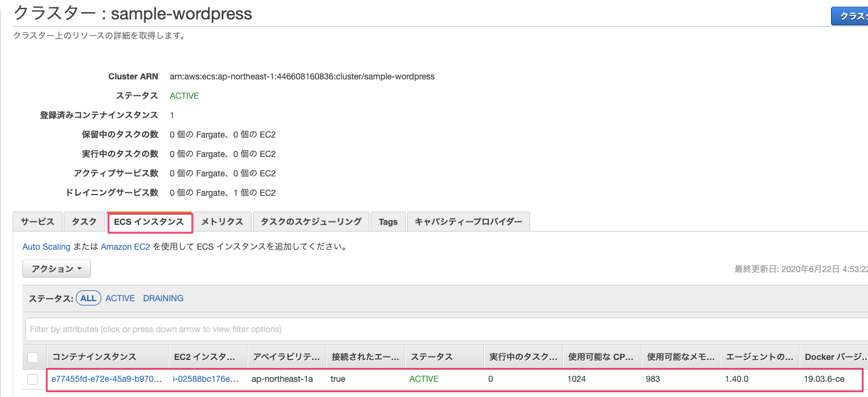Open the キャパシティープロバイダー tab
Viewport: 868px width, 397px height.
click(468, 222)
